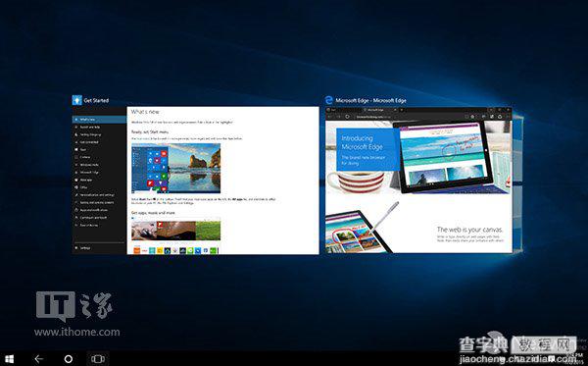
Task: Click the 'Get Started' title text
Action: 96,101
